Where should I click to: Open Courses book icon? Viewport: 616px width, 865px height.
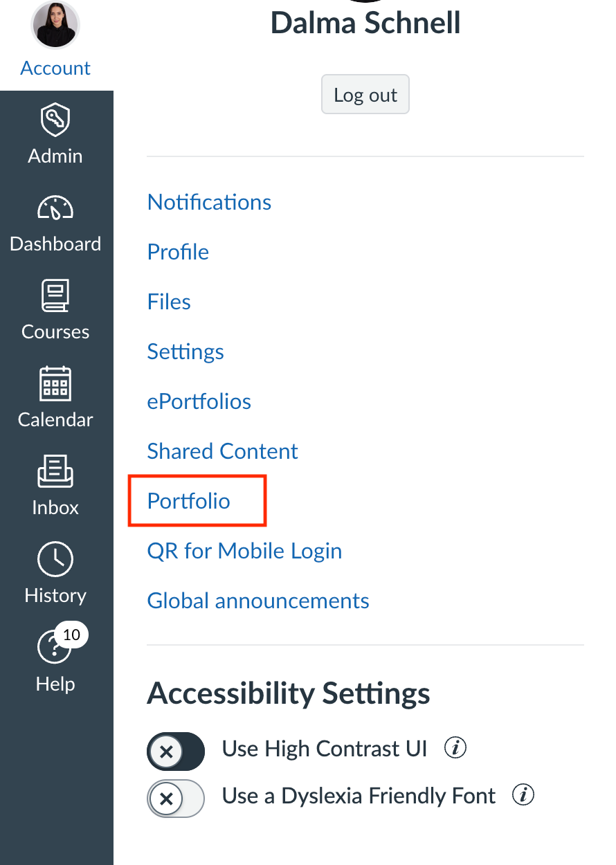pyautogui.click(x=55, y=296)
